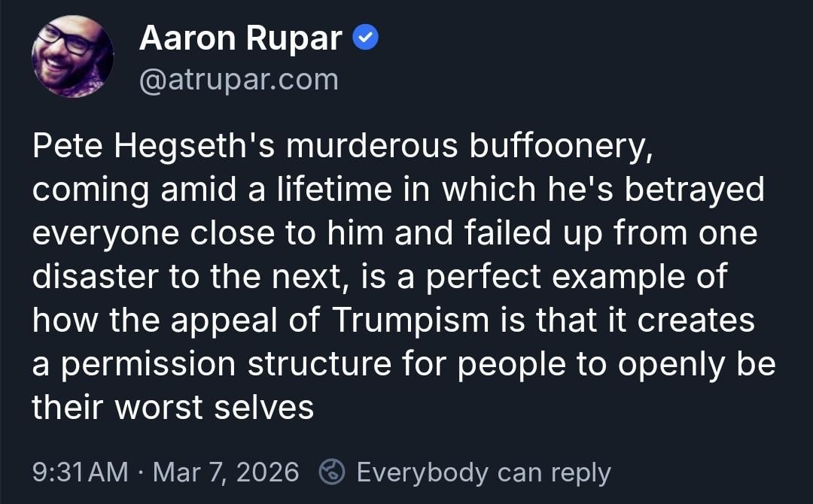Click Aaron Rupar's profile avatar

click(x=72, y=56)
